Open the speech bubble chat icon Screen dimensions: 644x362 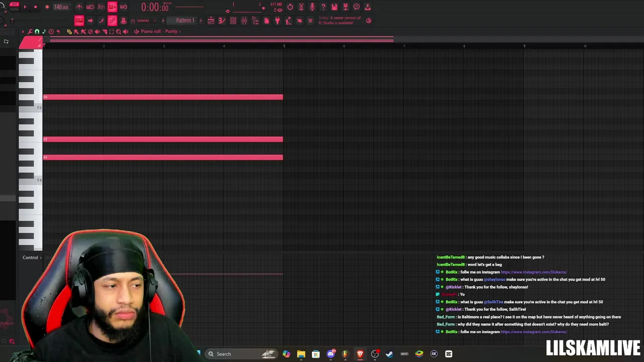pyautogui.click(x=357, y=7)
